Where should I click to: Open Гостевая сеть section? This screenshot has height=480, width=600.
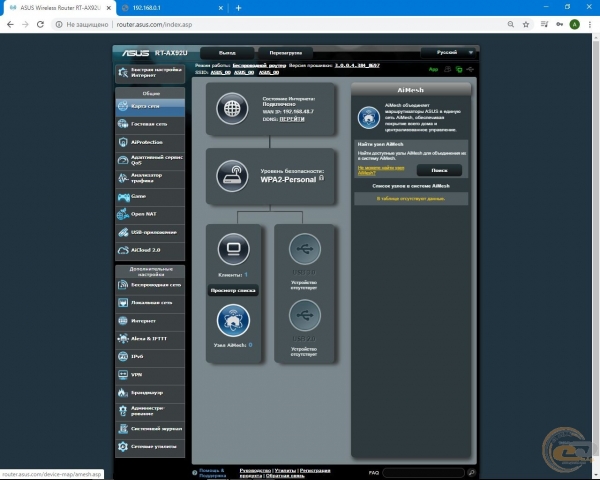[x=150, y=124]
